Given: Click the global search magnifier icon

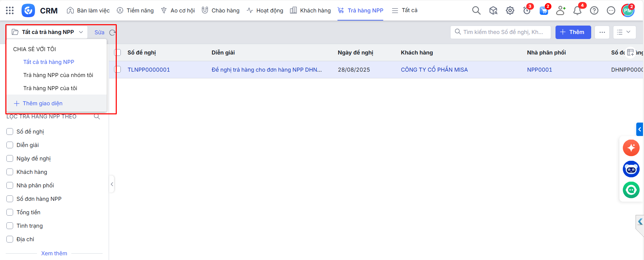Looking at the screenshot, I should point(476,10).
